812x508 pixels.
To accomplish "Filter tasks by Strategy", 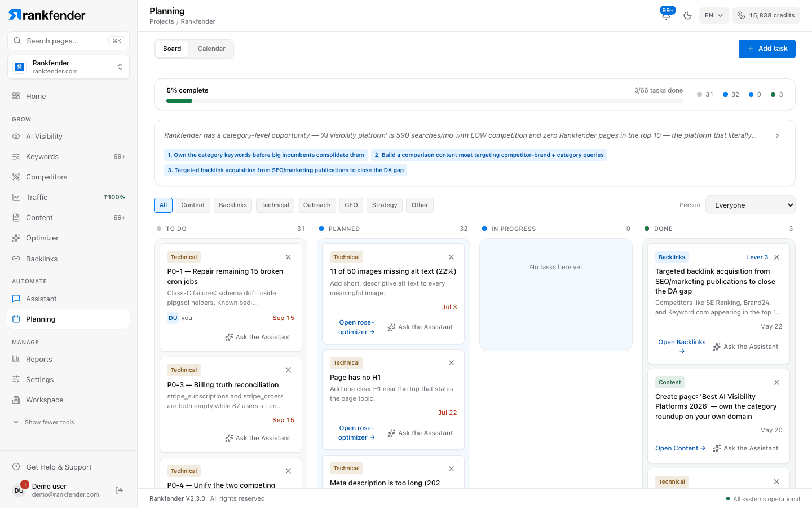I will 385,205.
